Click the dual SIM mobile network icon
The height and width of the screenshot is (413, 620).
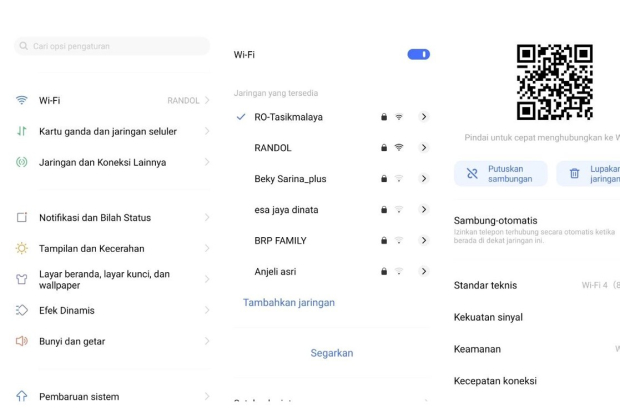pyautogui.click(x=22, y=131)
